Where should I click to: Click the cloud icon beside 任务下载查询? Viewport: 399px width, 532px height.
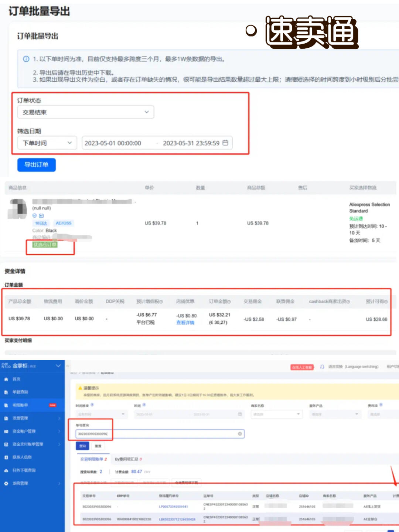[x=6, y=471]
